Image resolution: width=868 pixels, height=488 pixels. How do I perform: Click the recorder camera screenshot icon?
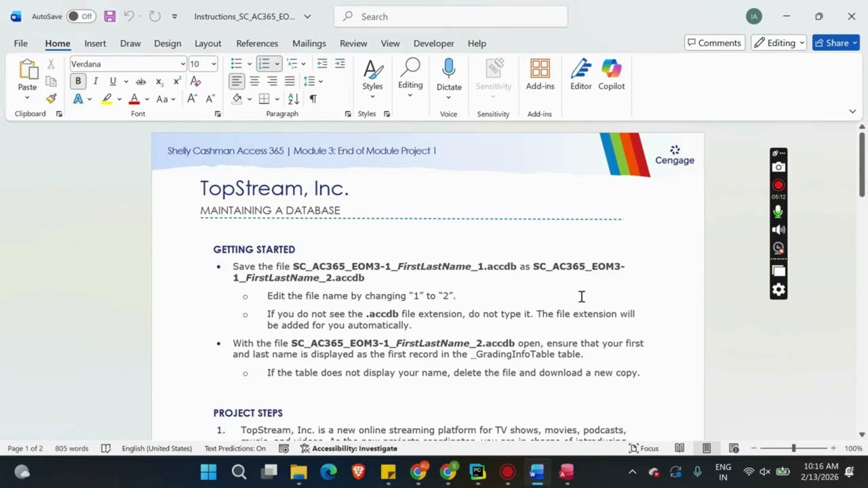click(x=778, y=167)
